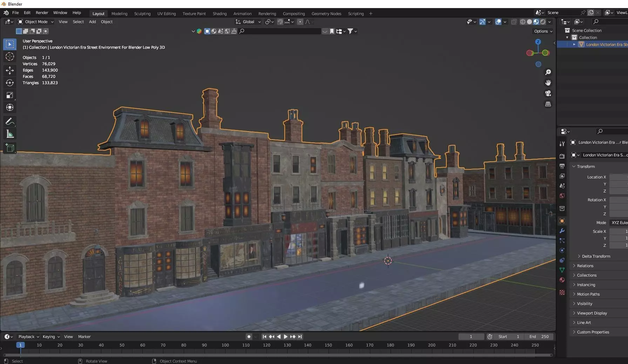This screenshot has width=628, height=364.
Task: Toggle X-ray mode in viewport header
Action: (514, 22)
